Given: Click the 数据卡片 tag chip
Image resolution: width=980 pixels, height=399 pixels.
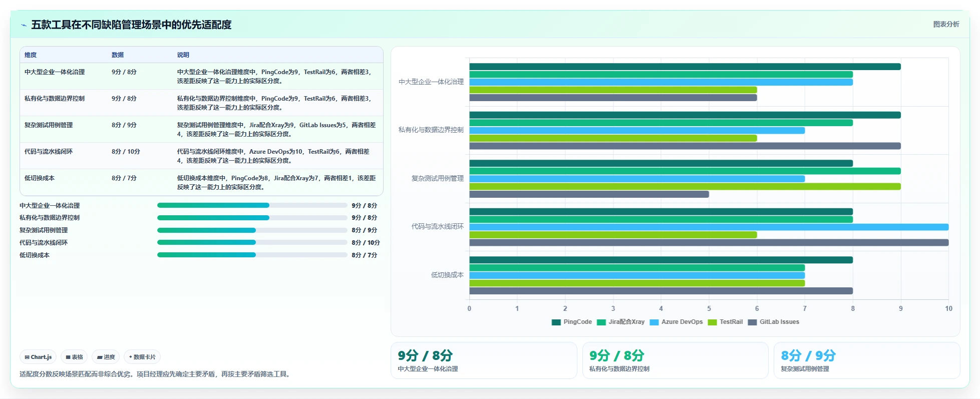Looking at the screenshot, I should (142, 357).
